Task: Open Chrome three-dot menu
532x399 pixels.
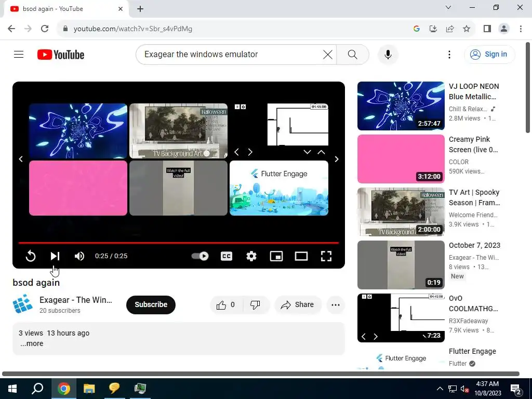Action: click(521, 29)
